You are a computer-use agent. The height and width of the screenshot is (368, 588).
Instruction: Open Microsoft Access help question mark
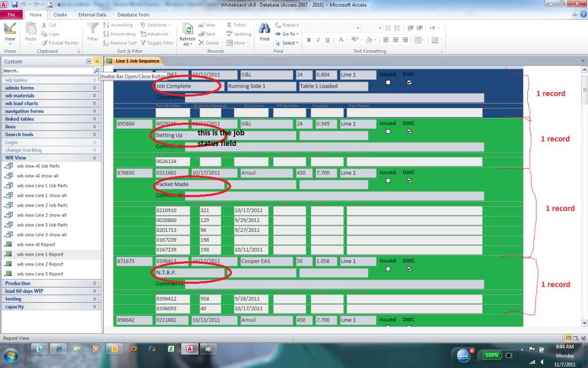[584, 15]
